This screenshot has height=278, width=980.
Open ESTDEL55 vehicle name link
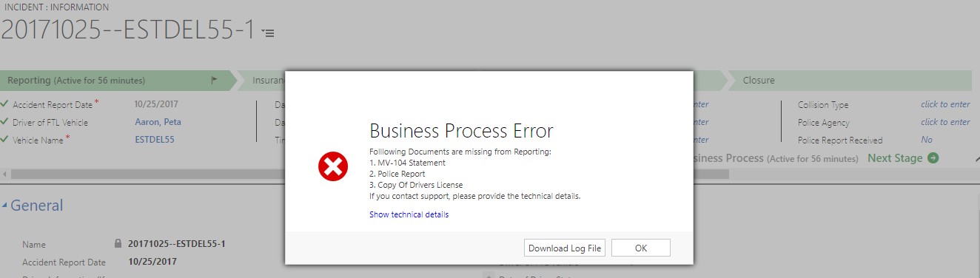click(x=155, y=139)
